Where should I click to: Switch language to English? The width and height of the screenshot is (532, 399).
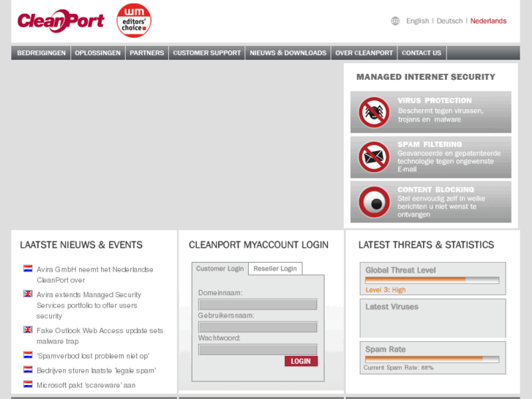coord(418,21)
